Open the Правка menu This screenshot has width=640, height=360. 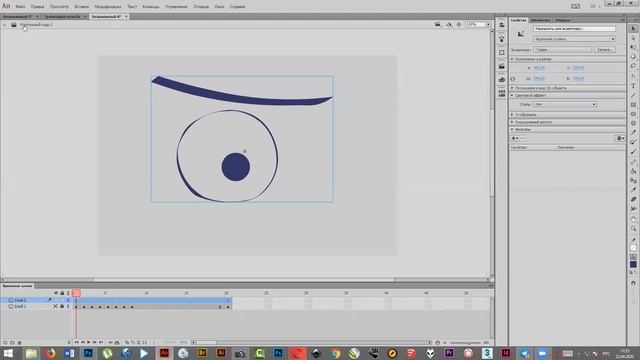coord(37,7)
